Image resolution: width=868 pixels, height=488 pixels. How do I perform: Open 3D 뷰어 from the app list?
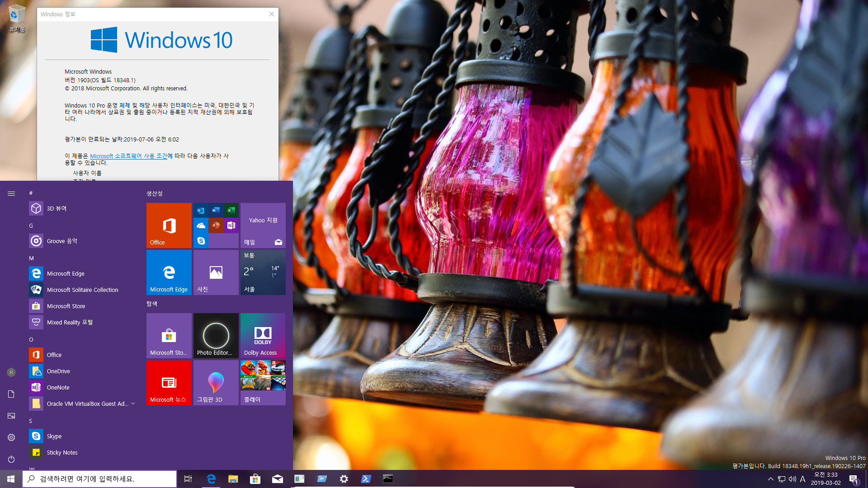(x=81, y=208)
